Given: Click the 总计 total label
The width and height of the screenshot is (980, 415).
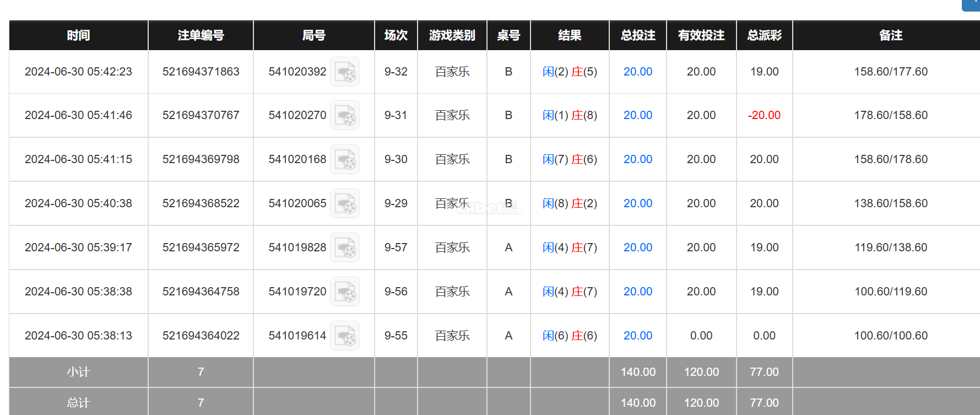Looking at the screenshot, I should click(x=78, y=403).
